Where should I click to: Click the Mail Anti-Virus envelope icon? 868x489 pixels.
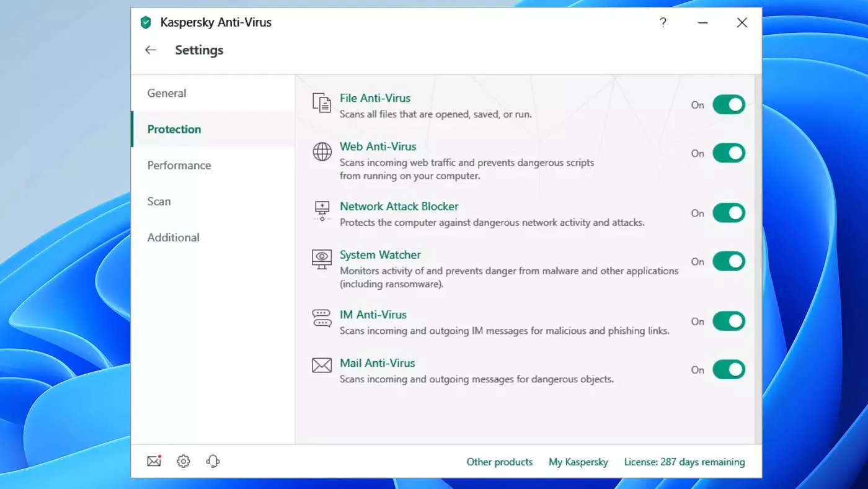(322, 366)
